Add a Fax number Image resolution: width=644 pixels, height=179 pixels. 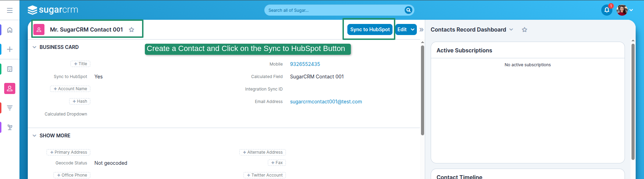click(277, 163)
